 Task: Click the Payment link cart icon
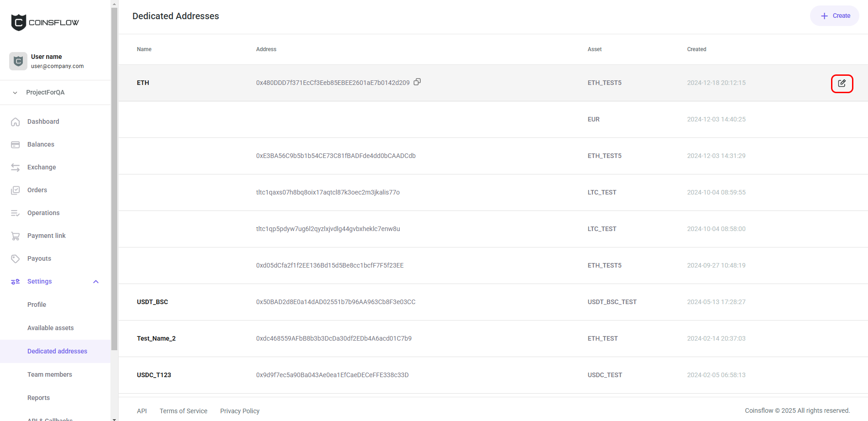[x=16, y=236]
